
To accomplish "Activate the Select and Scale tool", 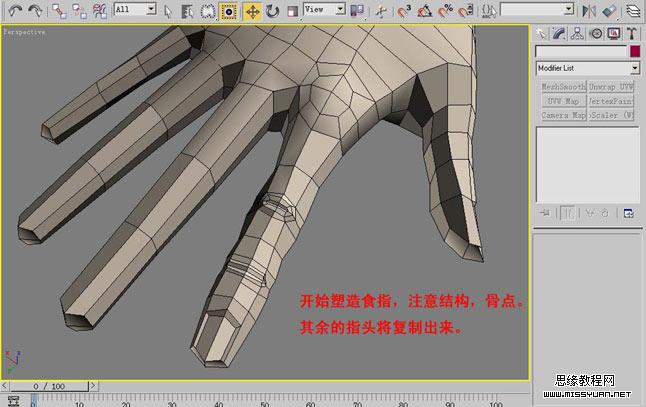I will pos(292,12).
